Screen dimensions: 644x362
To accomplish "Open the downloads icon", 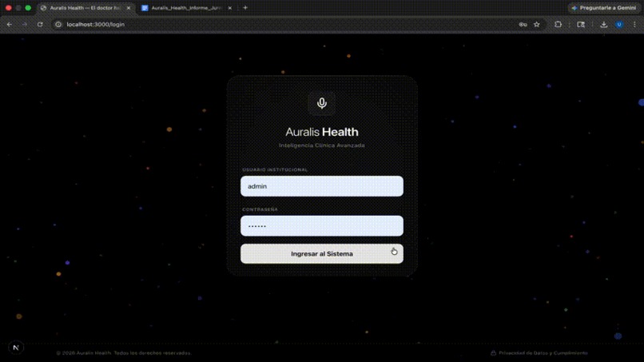I will (604, 24).
